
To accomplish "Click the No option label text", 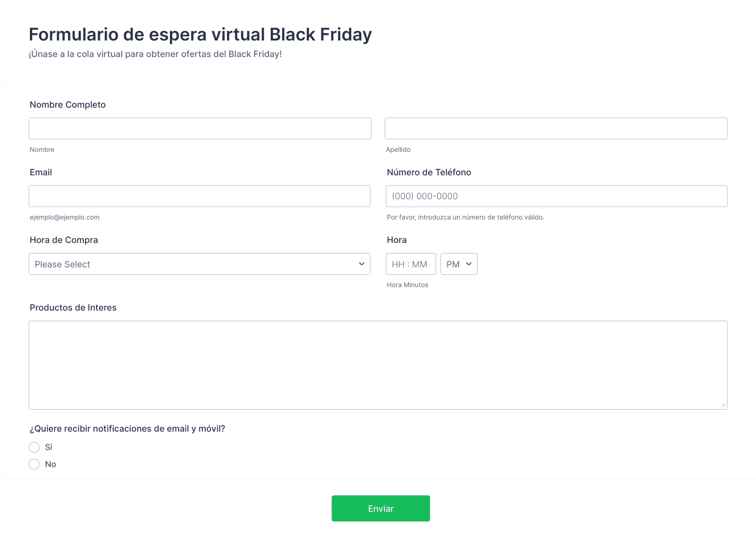I will pyautogui.click(x=51, y=464).
